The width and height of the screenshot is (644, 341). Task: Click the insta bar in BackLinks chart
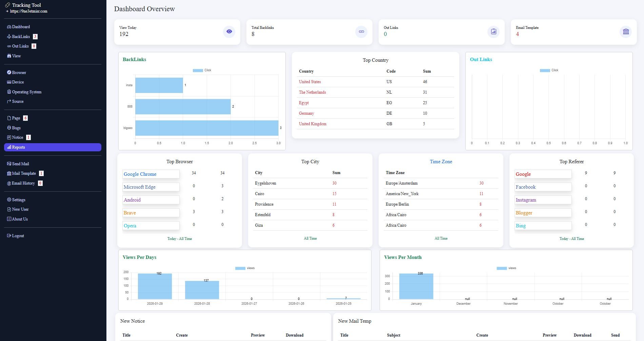click(159, 85)
